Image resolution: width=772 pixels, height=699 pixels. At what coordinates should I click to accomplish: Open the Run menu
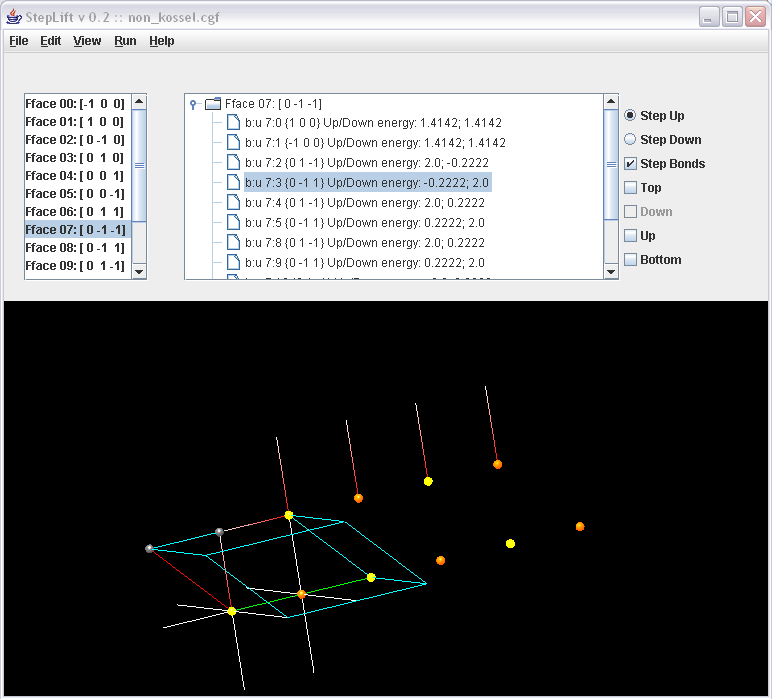click(125, 41)
